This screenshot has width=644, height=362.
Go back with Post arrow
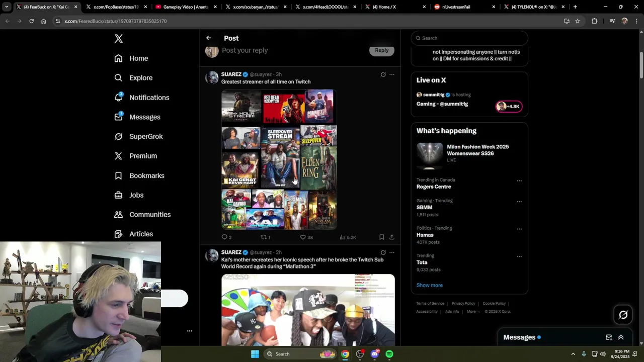tap(209, 38)
